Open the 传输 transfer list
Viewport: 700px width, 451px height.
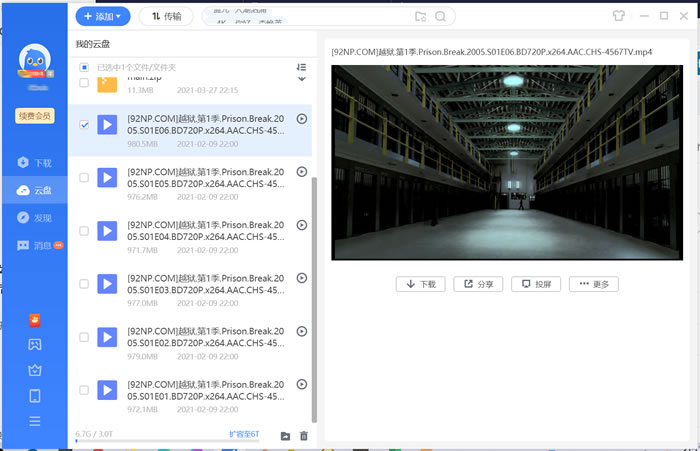tap(167, 17)
